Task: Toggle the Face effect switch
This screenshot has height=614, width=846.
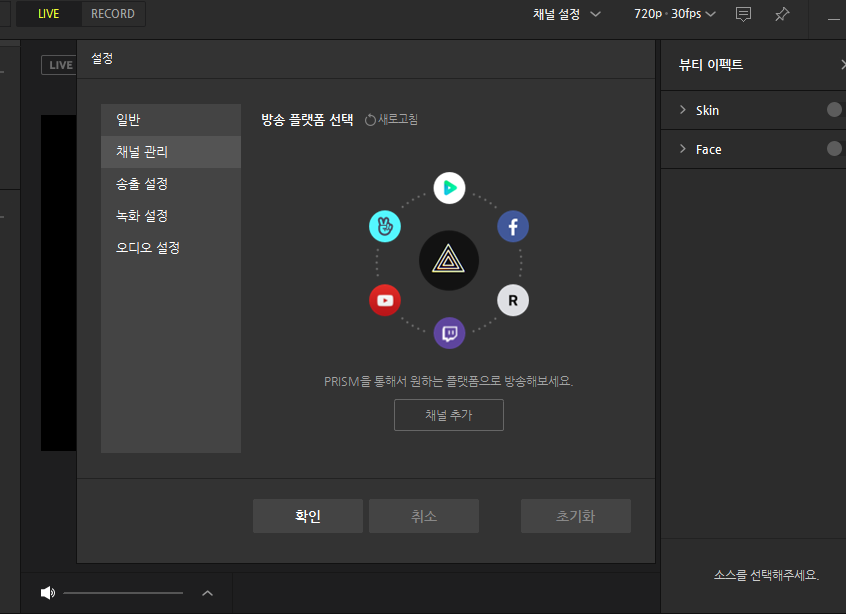Action: (835, 148)
